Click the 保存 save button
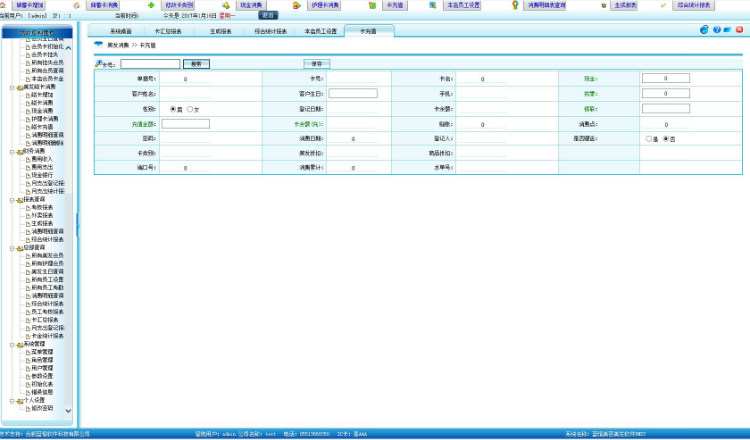Viewport: 750px width, 440px height. coord(317,64)
